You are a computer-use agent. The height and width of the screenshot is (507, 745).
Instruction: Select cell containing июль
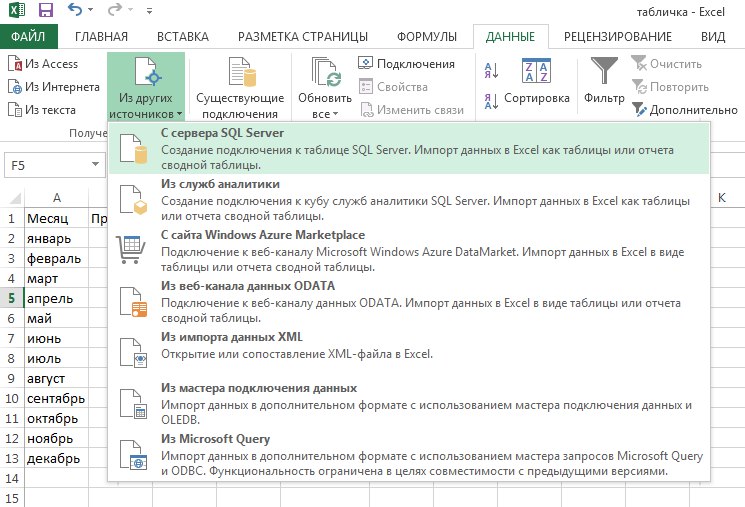click(x=57, y=358)
